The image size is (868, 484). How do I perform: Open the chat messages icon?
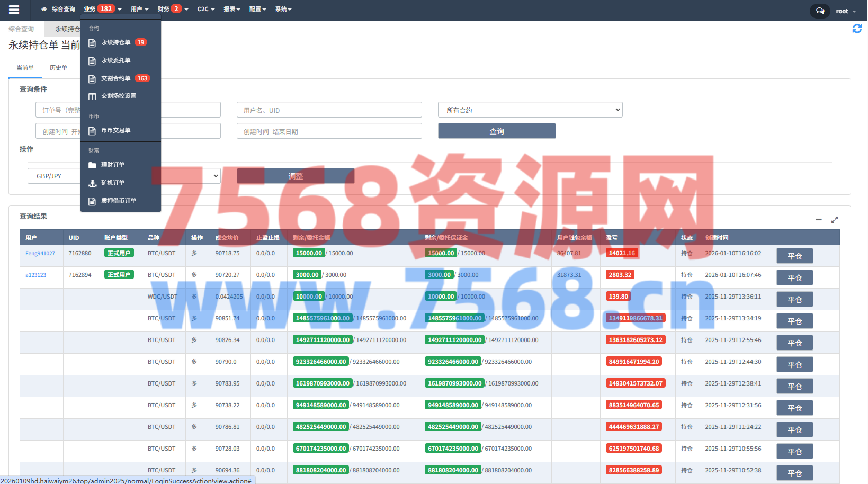820,11
